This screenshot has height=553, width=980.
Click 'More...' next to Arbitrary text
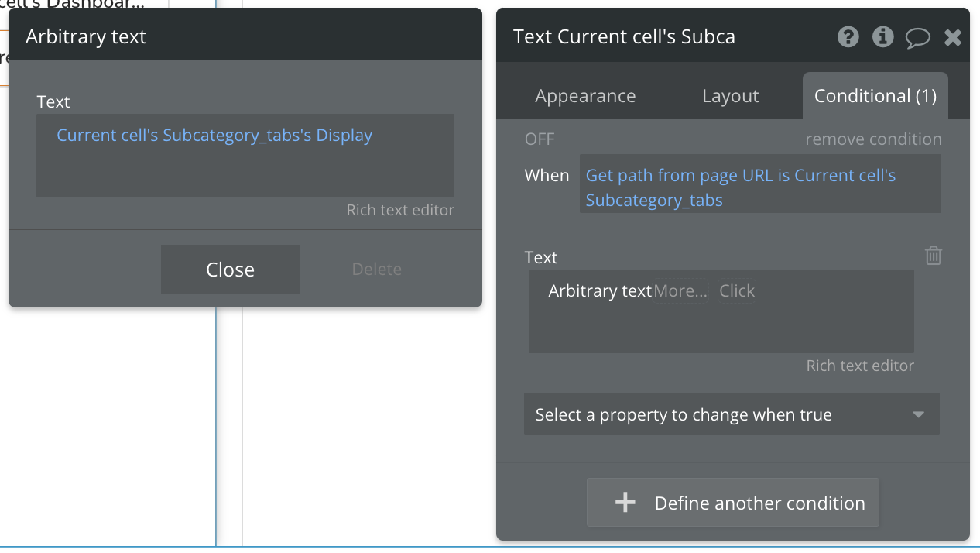pyautogui.click(x=680, y=291)
